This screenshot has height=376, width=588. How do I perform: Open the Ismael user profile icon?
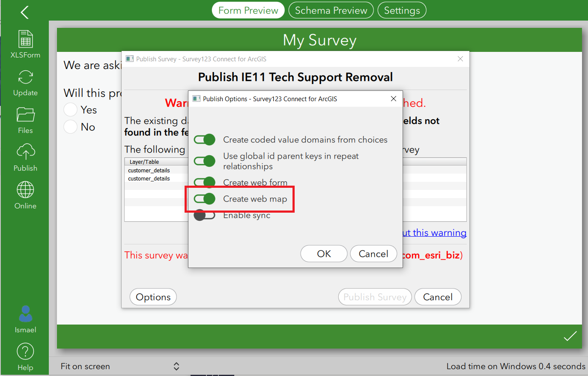point(25,314)
